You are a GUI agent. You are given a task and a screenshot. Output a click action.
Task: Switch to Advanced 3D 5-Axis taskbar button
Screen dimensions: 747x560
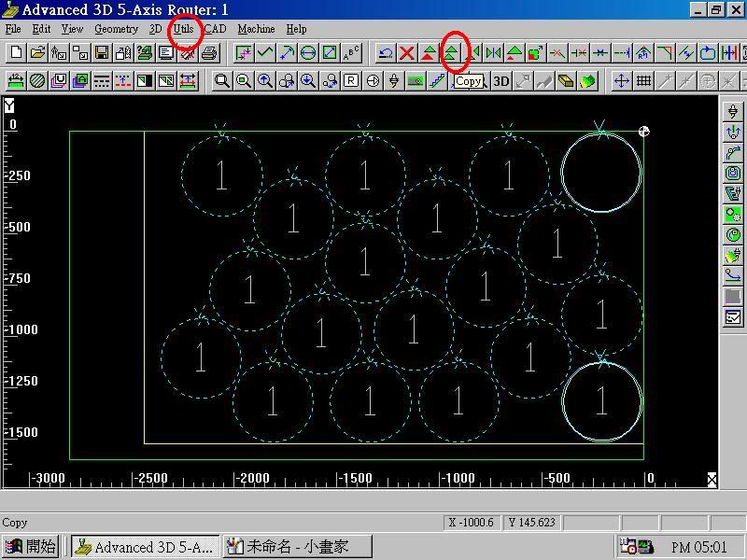point(146,546)
